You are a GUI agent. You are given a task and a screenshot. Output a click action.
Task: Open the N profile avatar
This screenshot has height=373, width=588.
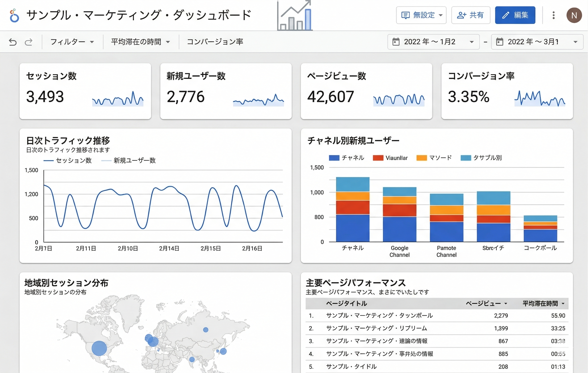pyautogui.click(x=574, y=15)
